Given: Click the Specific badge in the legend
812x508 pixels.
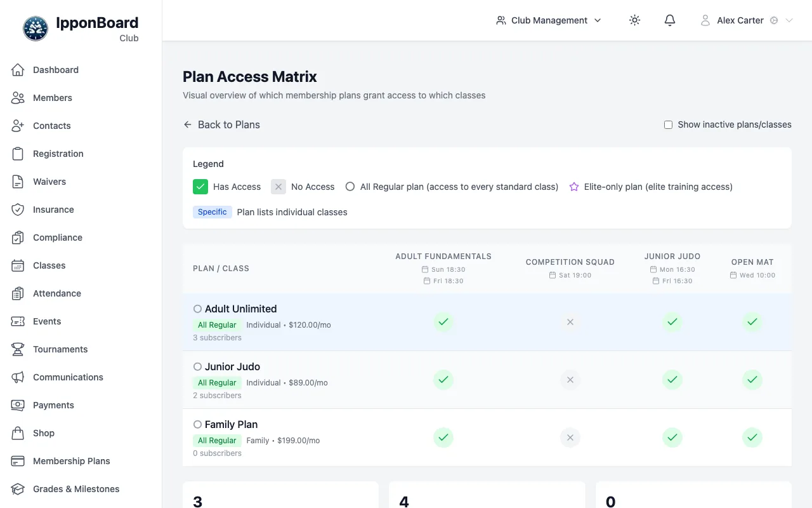Looking at the screenshot, I should point(212,212).
